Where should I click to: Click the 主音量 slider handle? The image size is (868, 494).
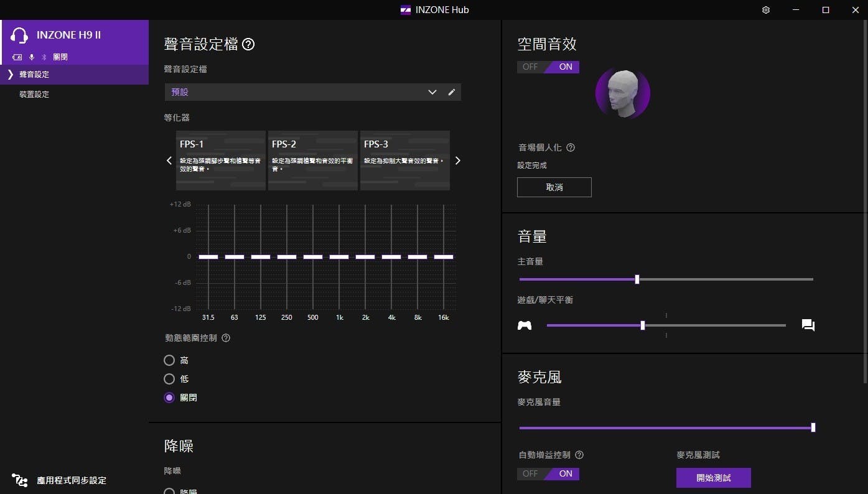[x=637, y=279]
